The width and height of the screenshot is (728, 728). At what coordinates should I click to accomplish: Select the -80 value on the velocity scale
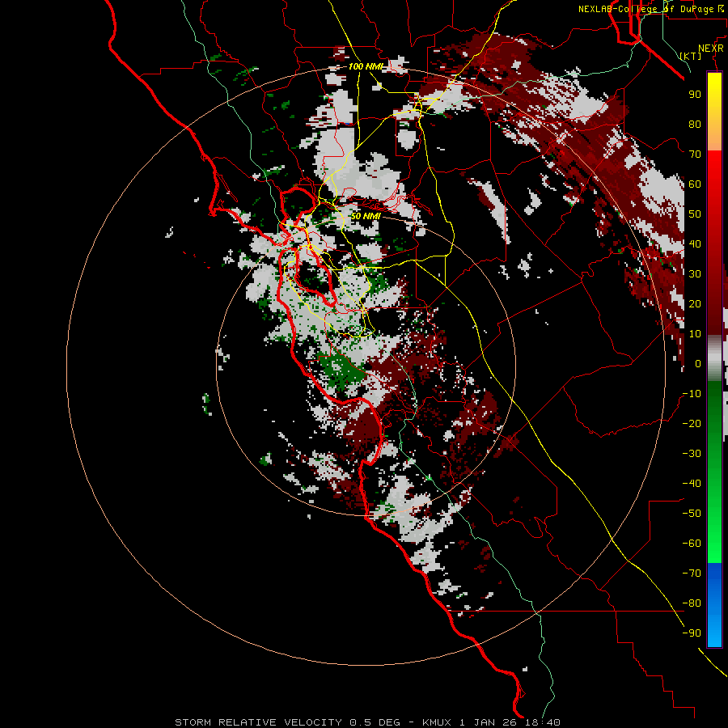pos(692,603)
